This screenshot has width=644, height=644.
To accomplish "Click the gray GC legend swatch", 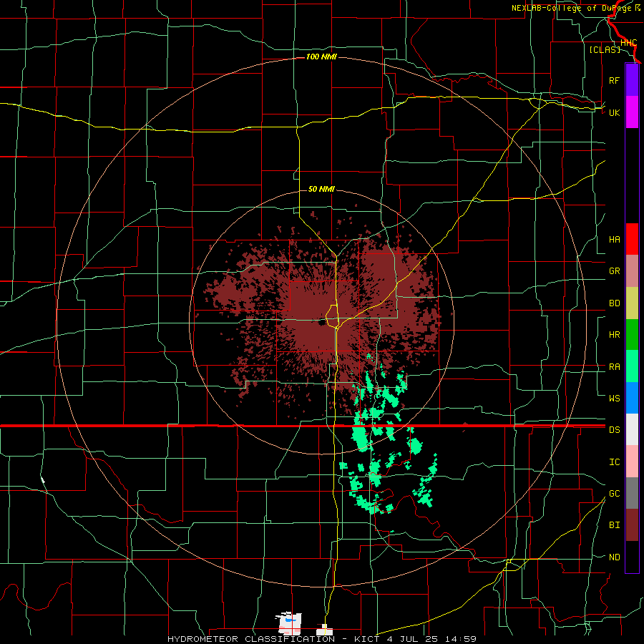I will pos(632,493).
